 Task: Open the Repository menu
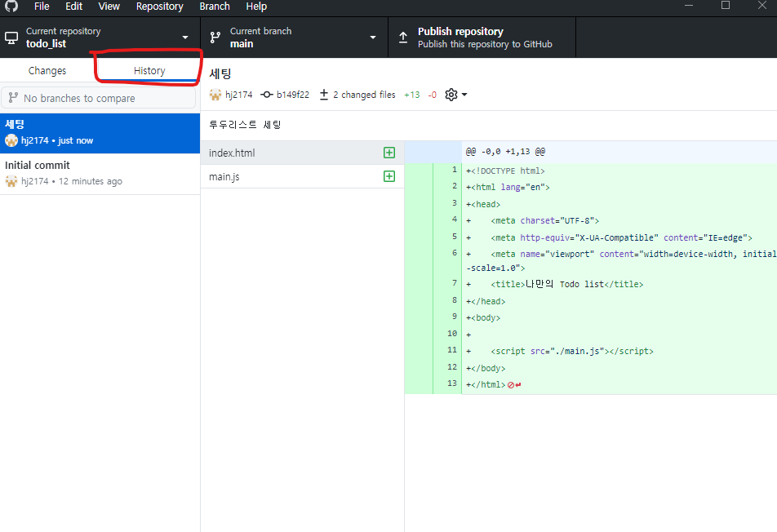pos(160,7)
